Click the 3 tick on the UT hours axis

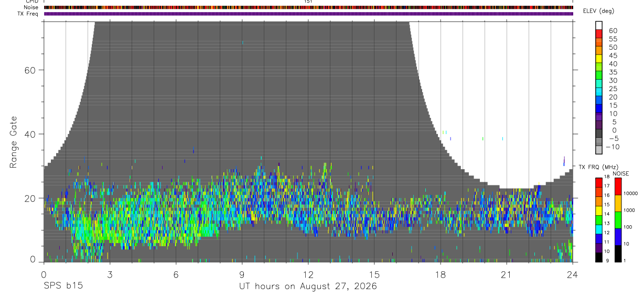(110, 273)
